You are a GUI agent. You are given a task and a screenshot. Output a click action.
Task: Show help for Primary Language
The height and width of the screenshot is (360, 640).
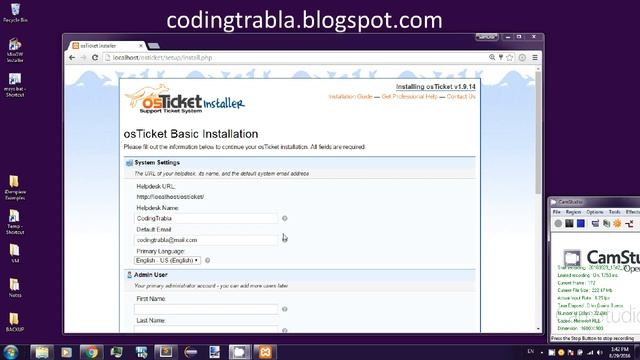[x=207, y=260]
